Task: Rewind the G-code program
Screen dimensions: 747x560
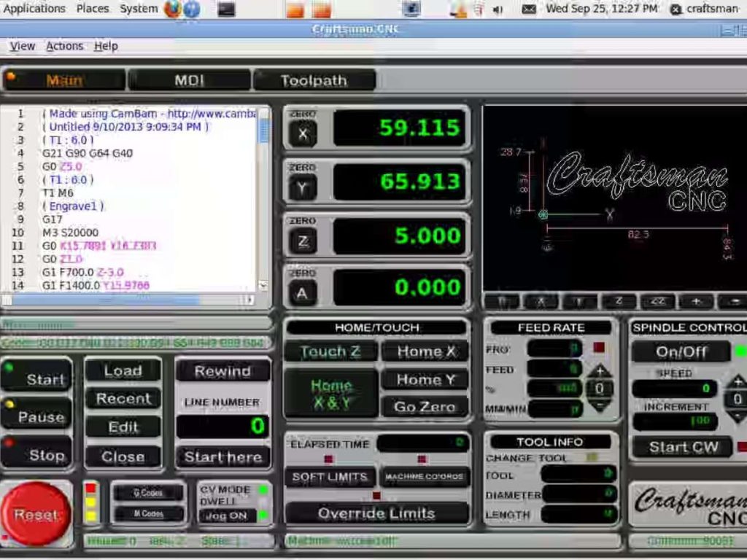Action: click(223, 371)
